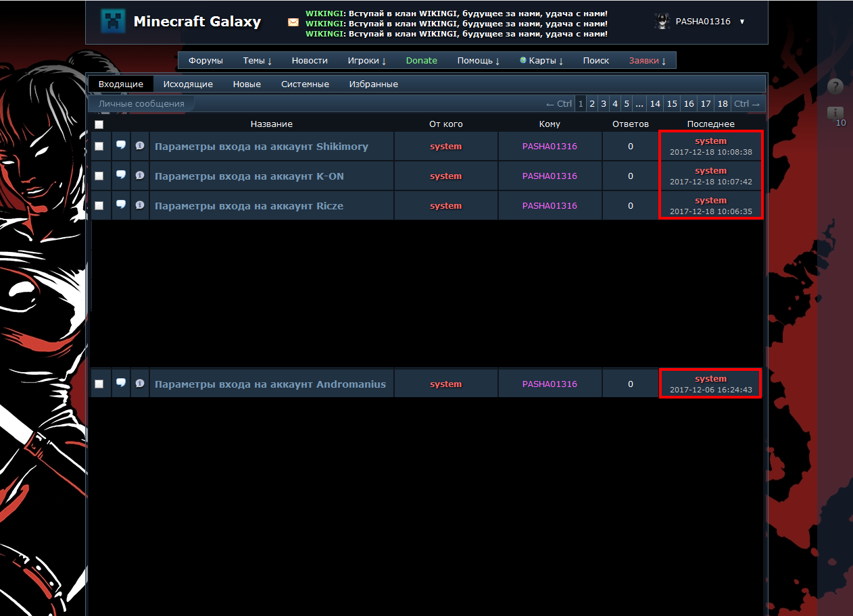Click info icon in Andromanius row
Screen dimensions: 853x616
[x=140, y=383]
